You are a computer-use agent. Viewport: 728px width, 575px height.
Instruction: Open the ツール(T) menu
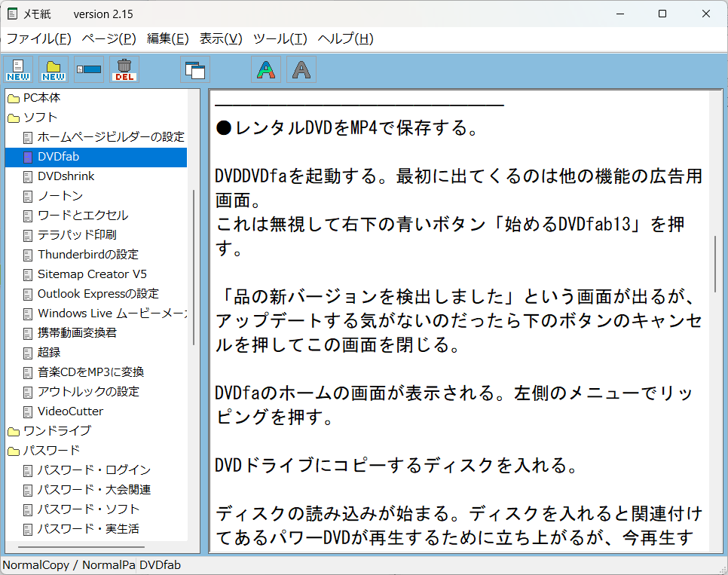tap(280, 38)
